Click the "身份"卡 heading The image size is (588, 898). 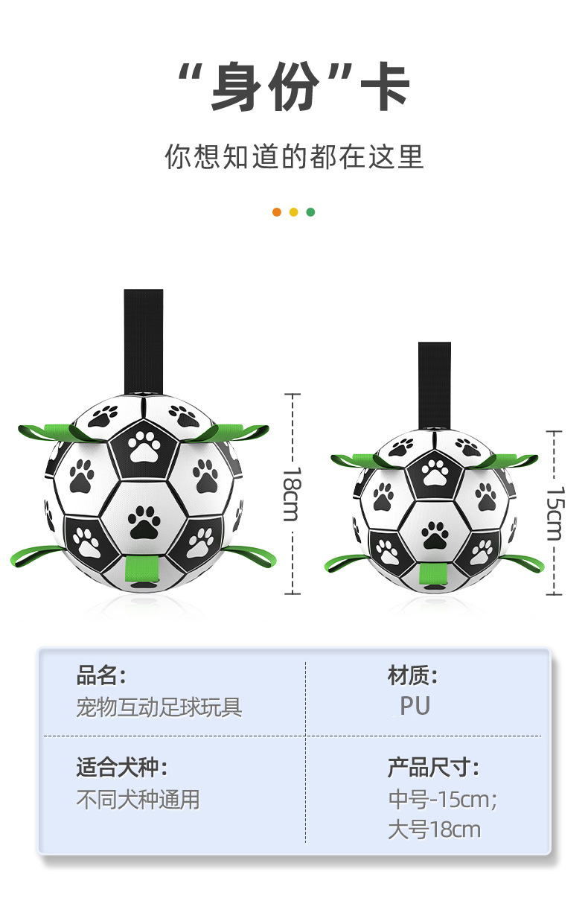click(293, 89)
